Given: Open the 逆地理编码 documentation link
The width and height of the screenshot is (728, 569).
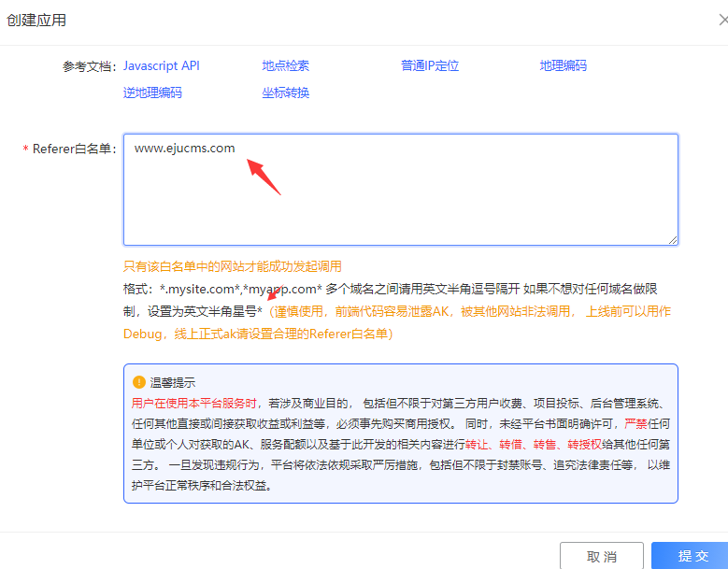Looking at the screenshot, I should click(152, 92).
